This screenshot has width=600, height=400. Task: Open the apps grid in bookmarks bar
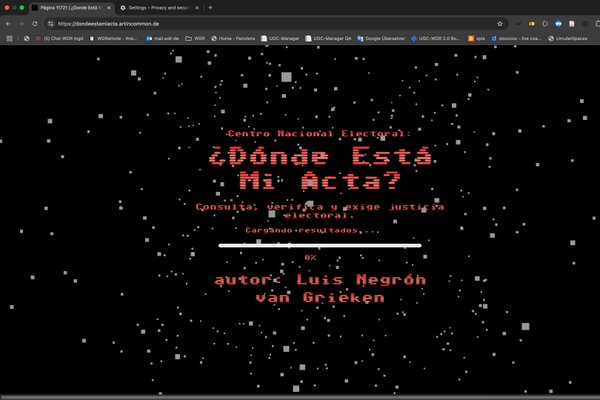[x=8, y=38]
